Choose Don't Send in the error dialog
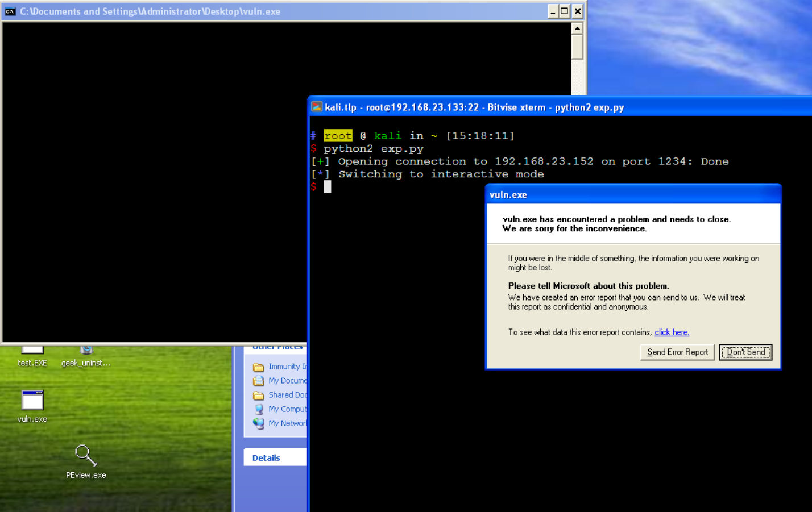The width and height of the screenshot is (812, 512). pyautogui.click(x=745, y=352)
